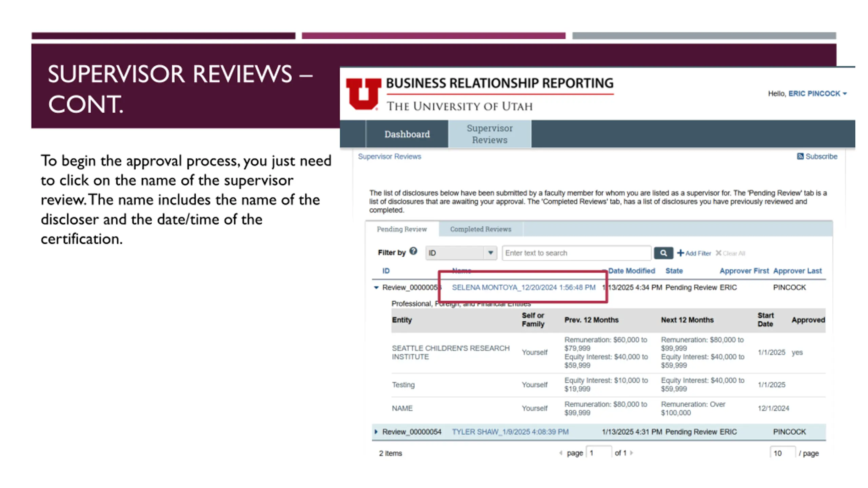Click the Enter text to search field

pos(576,253)
